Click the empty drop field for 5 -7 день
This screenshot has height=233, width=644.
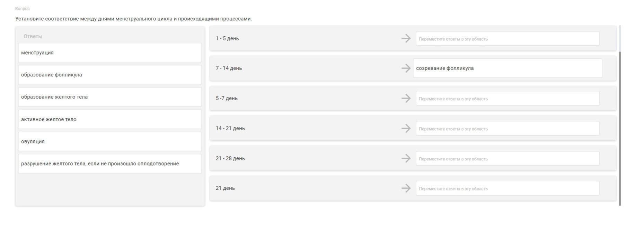click(x=508, y=98)
